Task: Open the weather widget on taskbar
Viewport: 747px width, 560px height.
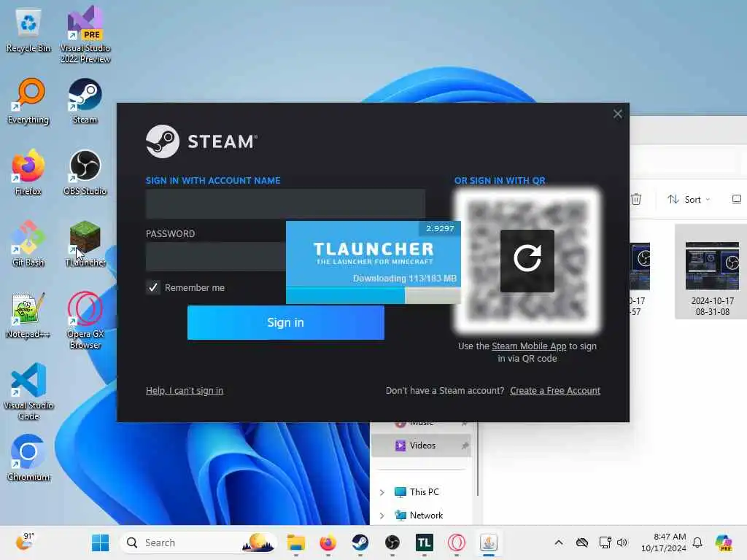Action: (x=25, y=542)
